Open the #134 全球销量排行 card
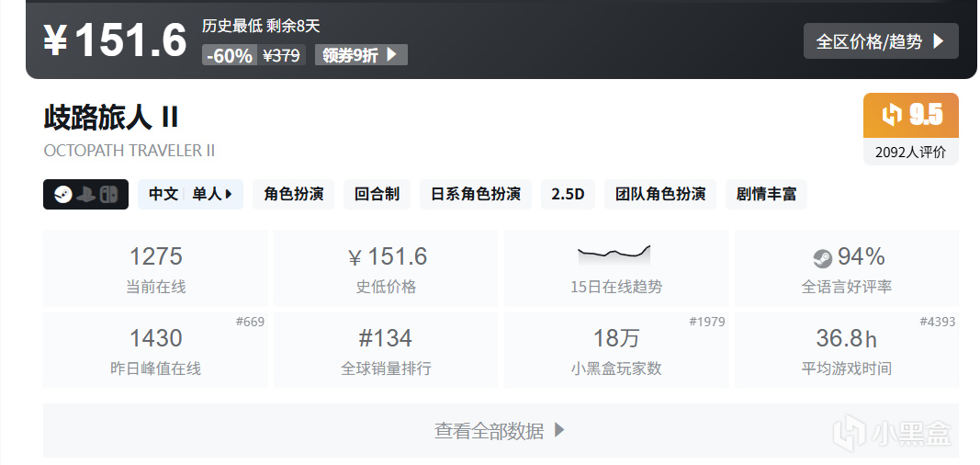980x465 pixels. point(386,351)
